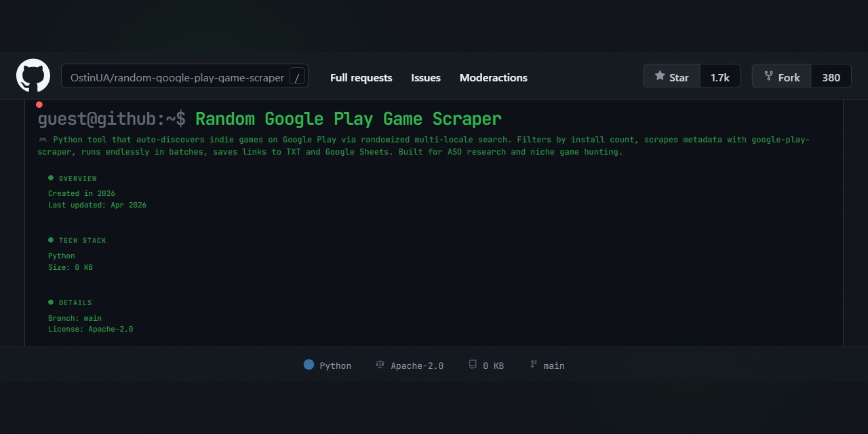Click the 'Created in 2026' line

81,193
